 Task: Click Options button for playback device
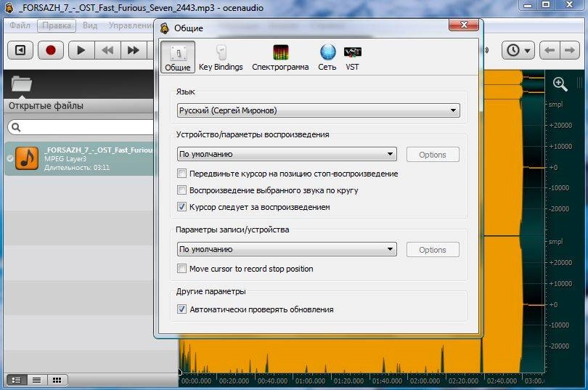pos(433,155)
